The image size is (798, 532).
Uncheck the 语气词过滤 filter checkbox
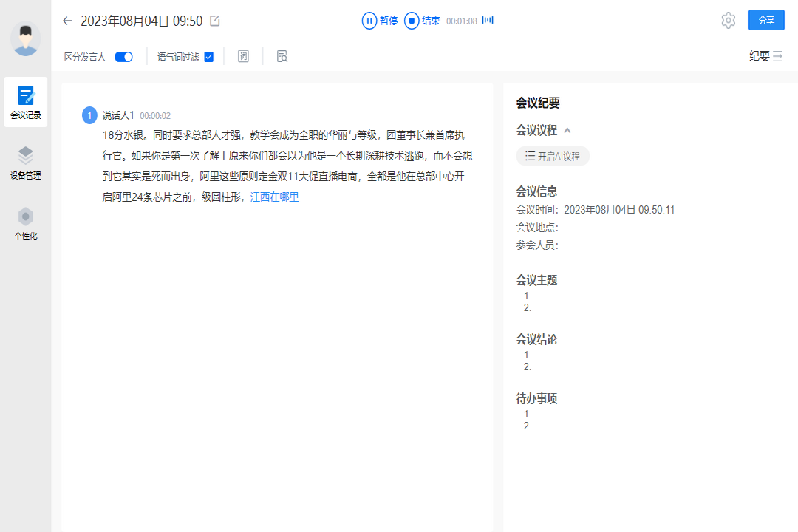[210, 56]
